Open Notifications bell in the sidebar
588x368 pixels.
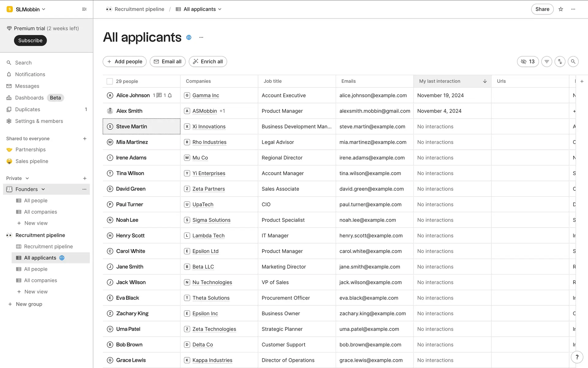pyautogui.click(x=30, y=74)
